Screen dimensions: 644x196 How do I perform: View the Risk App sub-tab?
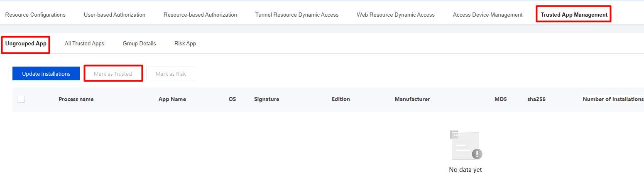[x=185, y=43]
